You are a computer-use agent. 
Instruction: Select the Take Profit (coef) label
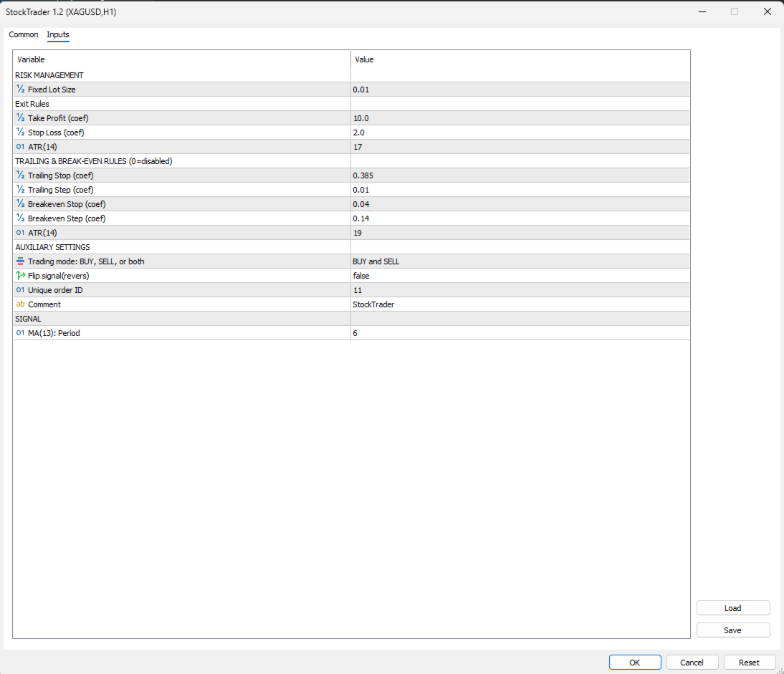click(58, 118)
